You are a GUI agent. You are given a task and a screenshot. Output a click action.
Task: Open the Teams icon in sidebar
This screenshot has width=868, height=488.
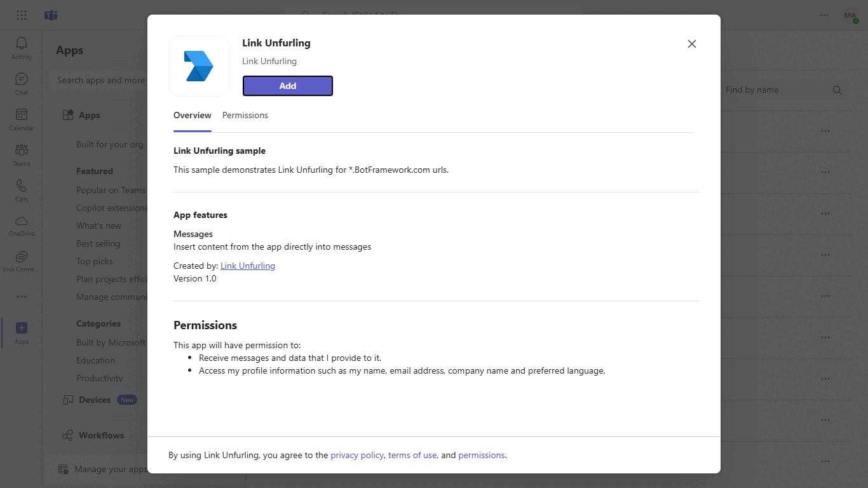[x=22, y=154]
